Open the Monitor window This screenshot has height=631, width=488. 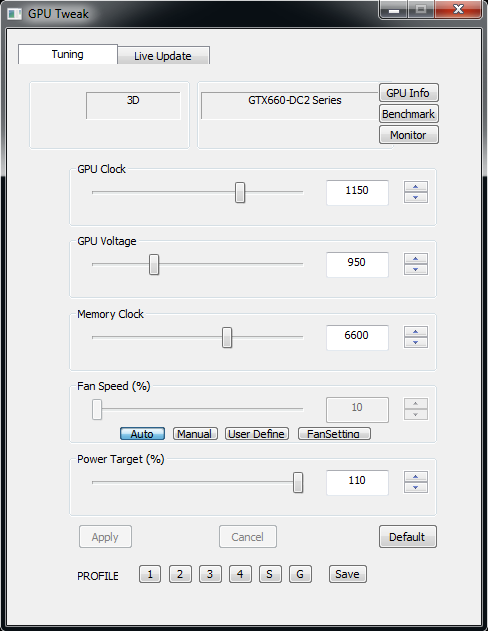(408, 135)
